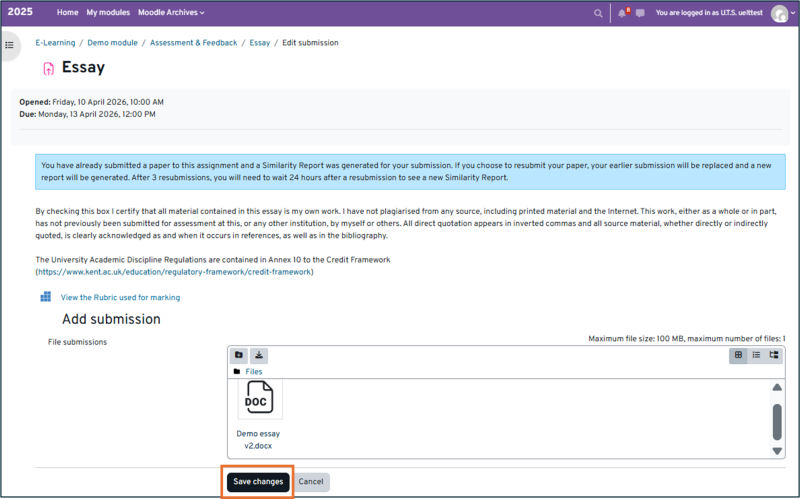Click the search magnifier icon
This screenshot has width=800, height=499.
pyautogui.click(x=598, y=13)
